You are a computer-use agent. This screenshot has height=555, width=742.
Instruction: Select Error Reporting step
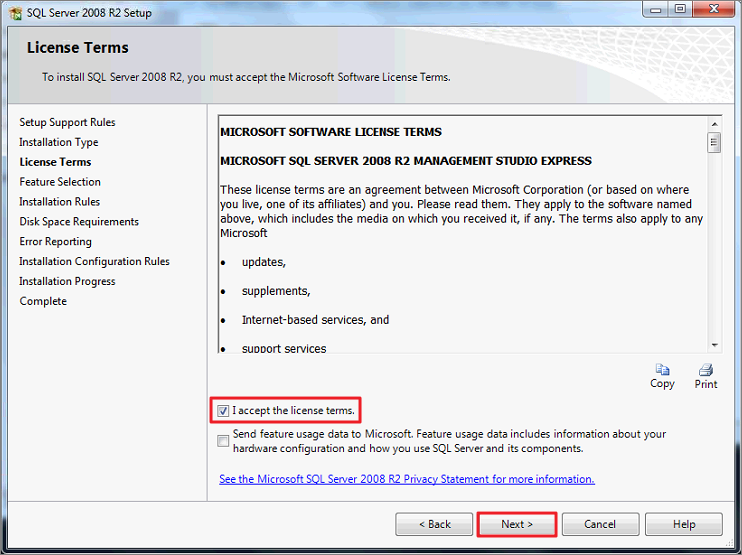(x=55, y=241)
